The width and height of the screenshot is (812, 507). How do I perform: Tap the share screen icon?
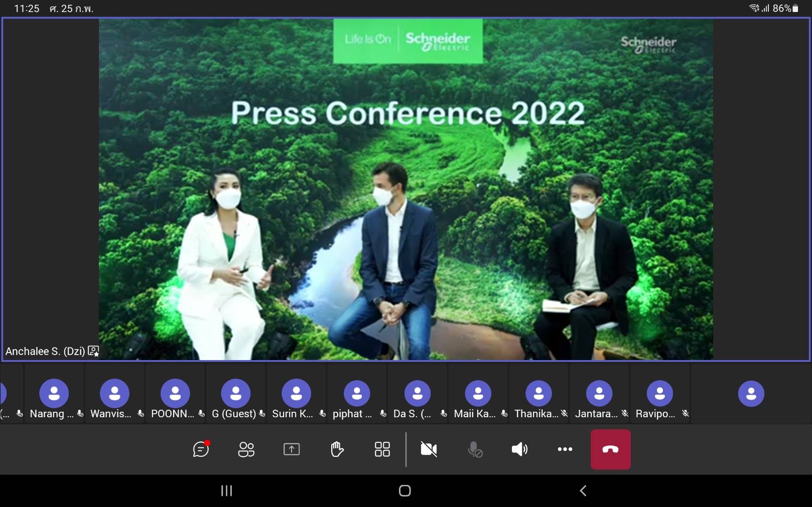[292, 449]
